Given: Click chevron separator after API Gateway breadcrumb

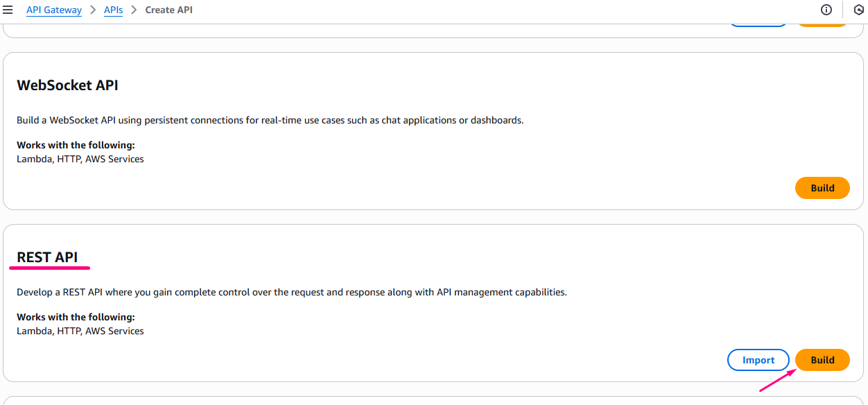Looking at the screenshot, I should (x=93, y=10).
